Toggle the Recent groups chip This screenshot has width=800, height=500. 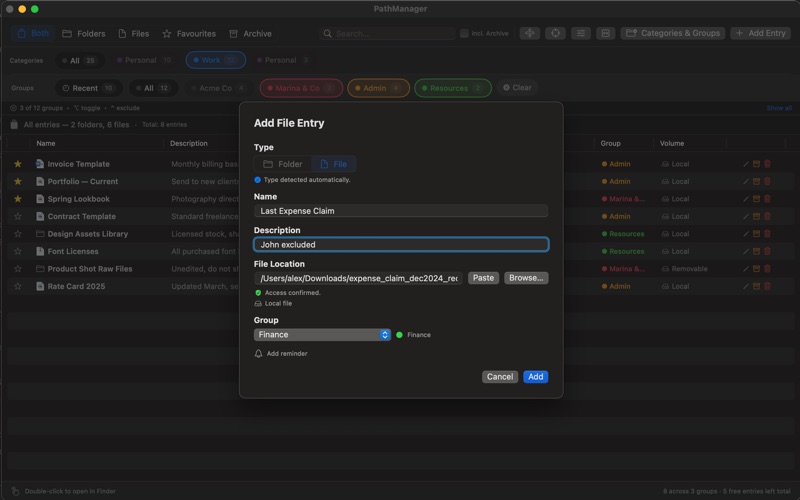click(88, 88)
